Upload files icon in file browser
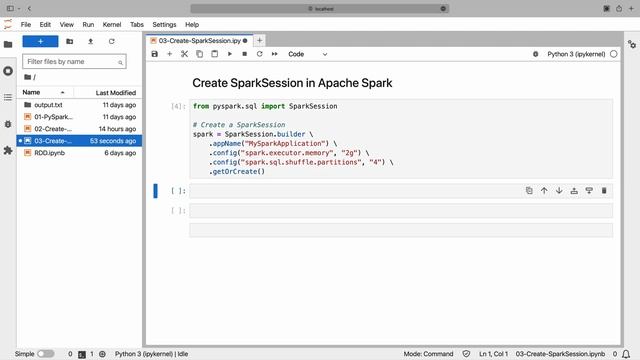 [x=91, y=41]
